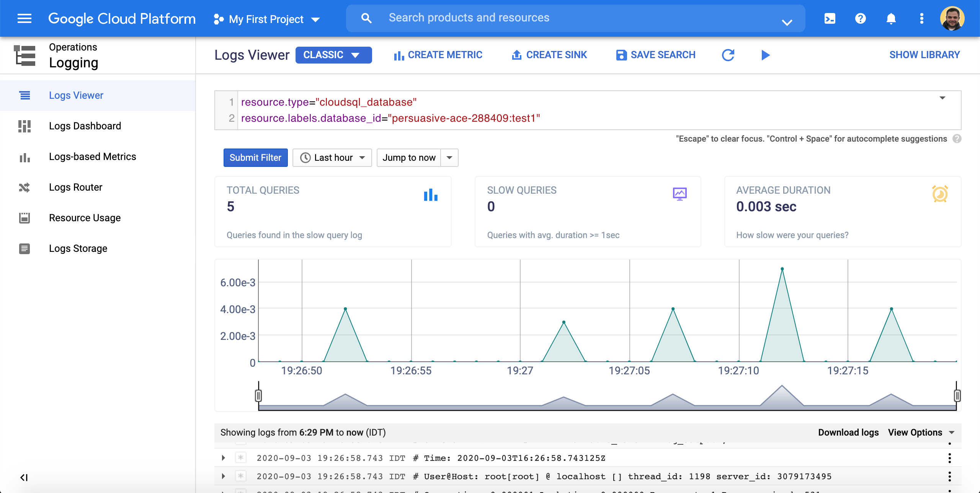Click the autocomplete hint help icon
980x493 pixels.
(x=957, y=139)
